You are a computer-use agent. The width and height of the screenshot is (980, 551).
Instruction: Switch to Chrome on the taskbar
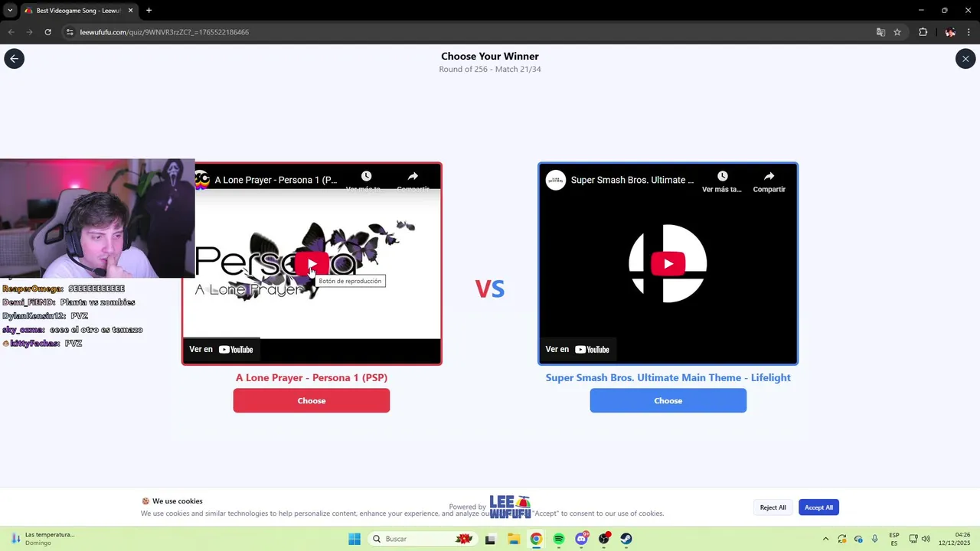click(536, 539)
